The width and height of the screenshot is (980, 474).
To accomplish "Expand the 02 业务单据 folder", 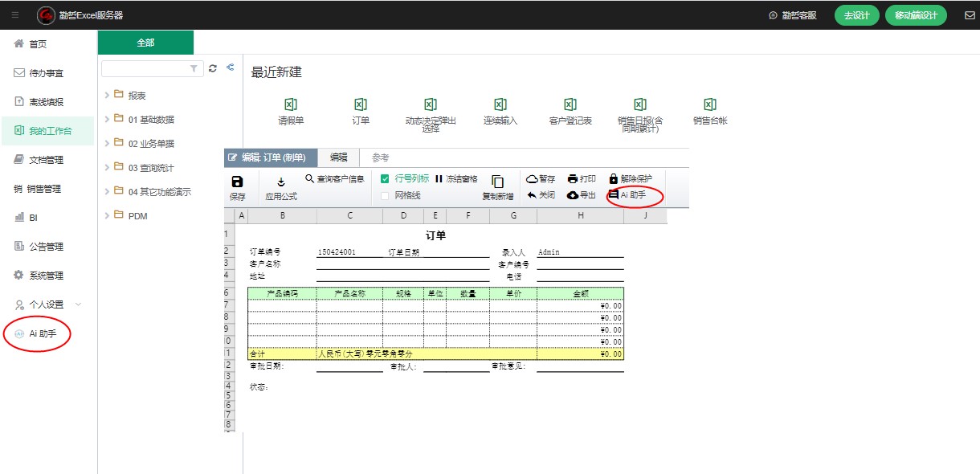I will [108, 144].
